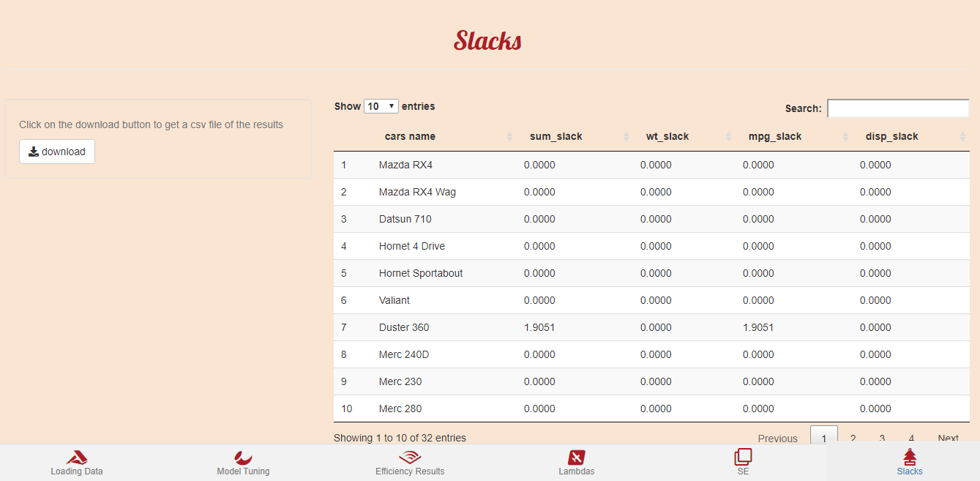
Task: Select the Duster 360 table row
Action: [x=404, y=327]
